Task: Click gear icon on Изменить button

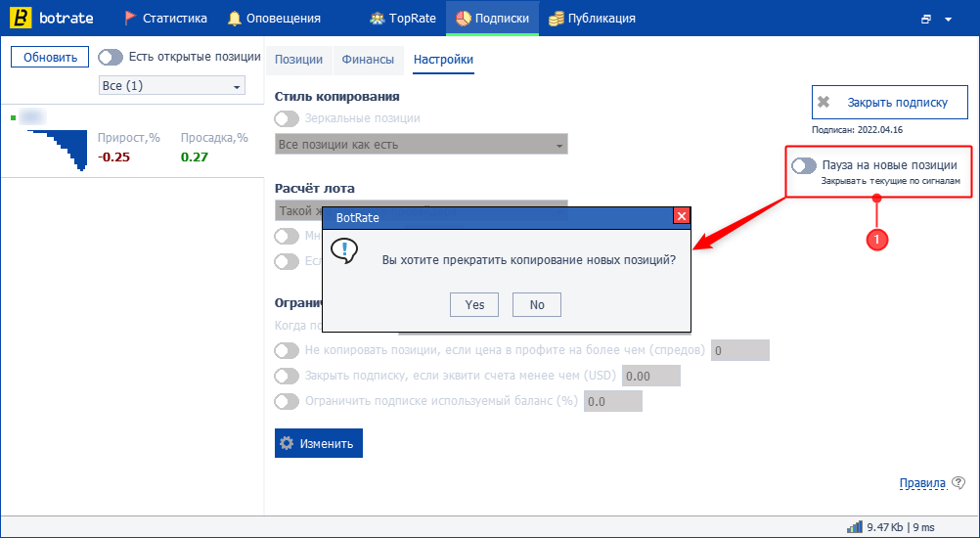Action: click(x=287, y=443)
